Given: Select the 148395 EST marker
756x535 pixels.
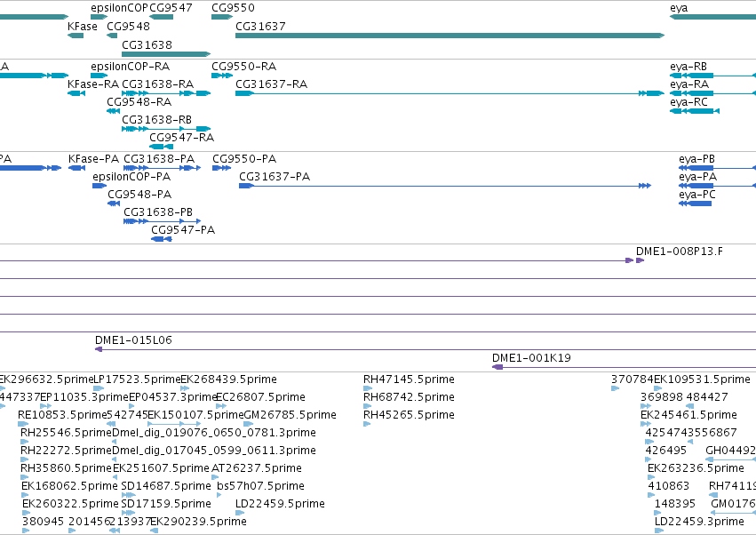Looking at the screenshot, I should (x=658, y=513).
